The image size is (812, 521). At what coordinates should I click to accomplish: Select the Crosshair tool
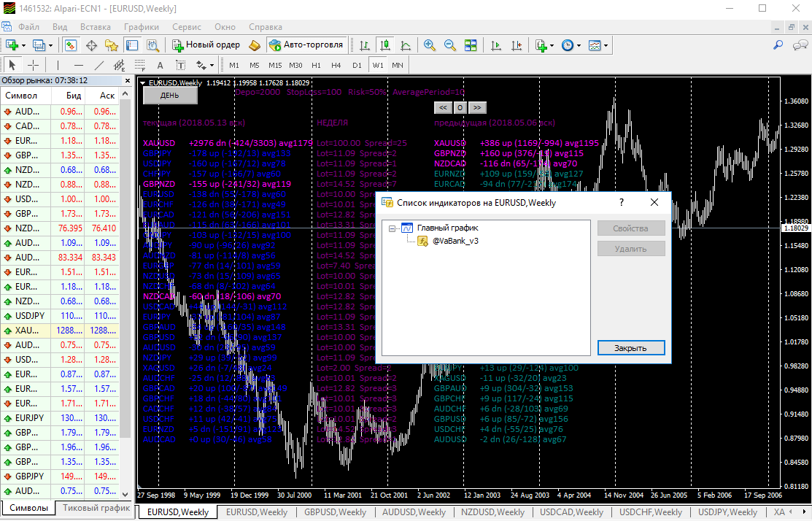(x=33, y=65)
